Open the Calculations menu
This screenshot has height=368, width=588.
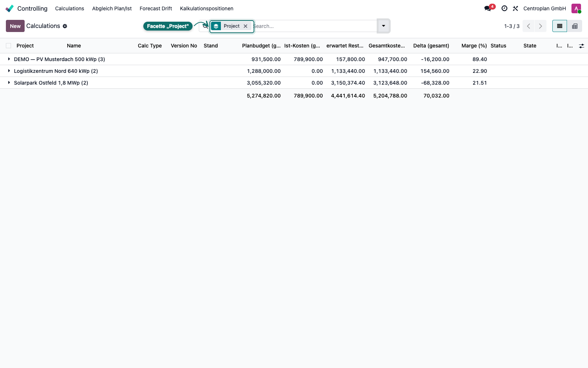69,8
